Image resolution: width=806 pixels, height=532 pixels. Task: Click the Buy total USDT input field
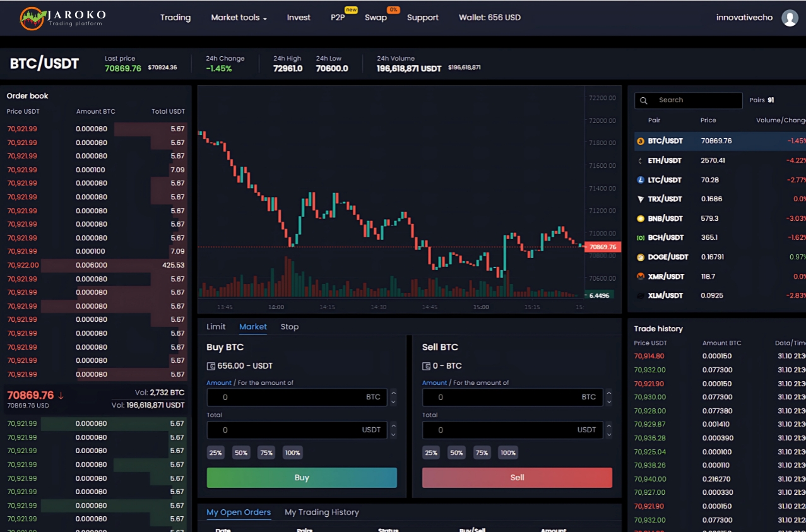click(297, 430)
